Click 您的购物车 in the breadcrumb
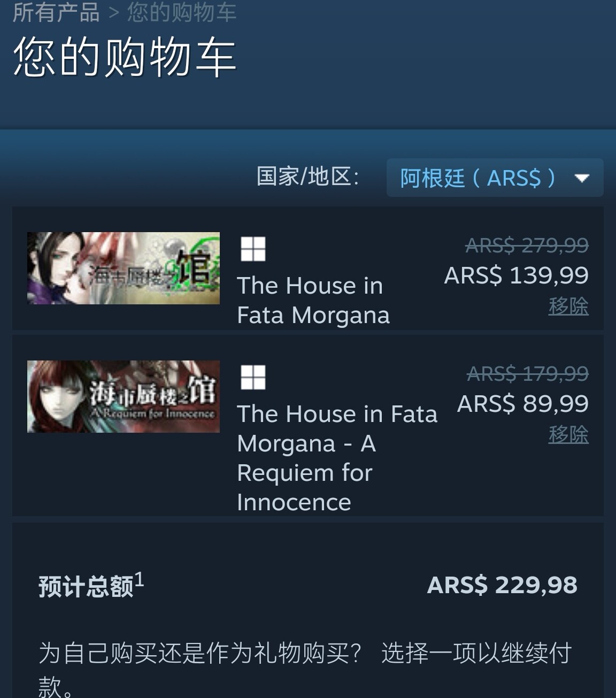The image size is (616, 698). (x=182, y=12)
